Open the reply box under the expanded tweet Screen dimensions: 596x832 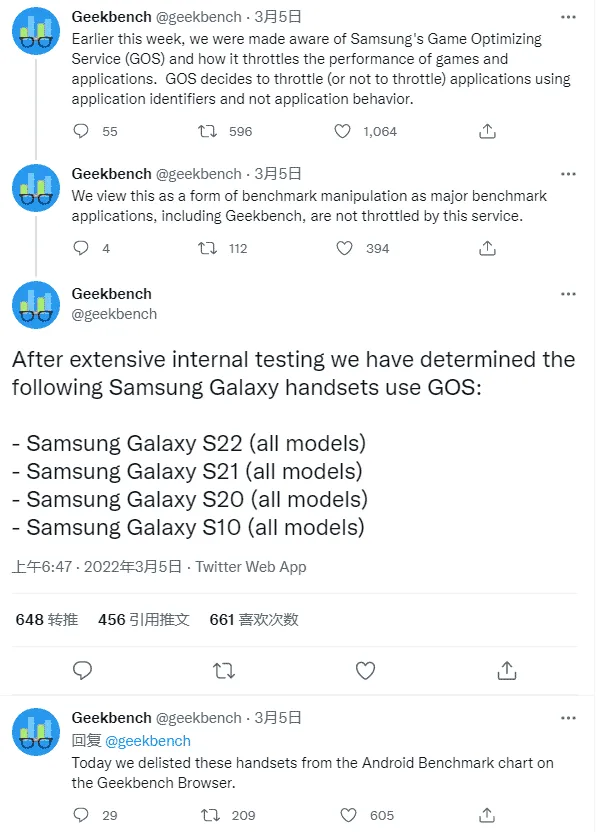click(83, 670)
